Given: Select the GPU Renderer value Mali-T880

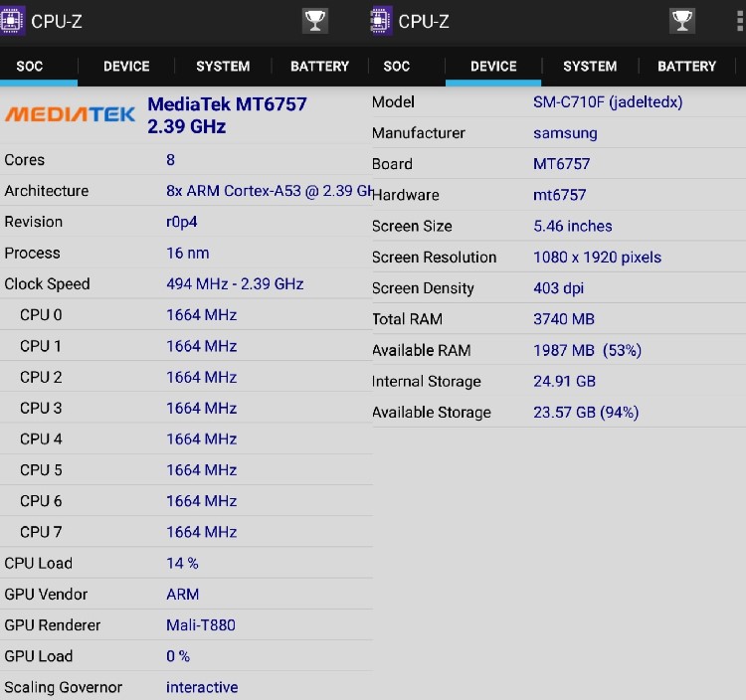Looking at the screenshot, I should (201, 624).
